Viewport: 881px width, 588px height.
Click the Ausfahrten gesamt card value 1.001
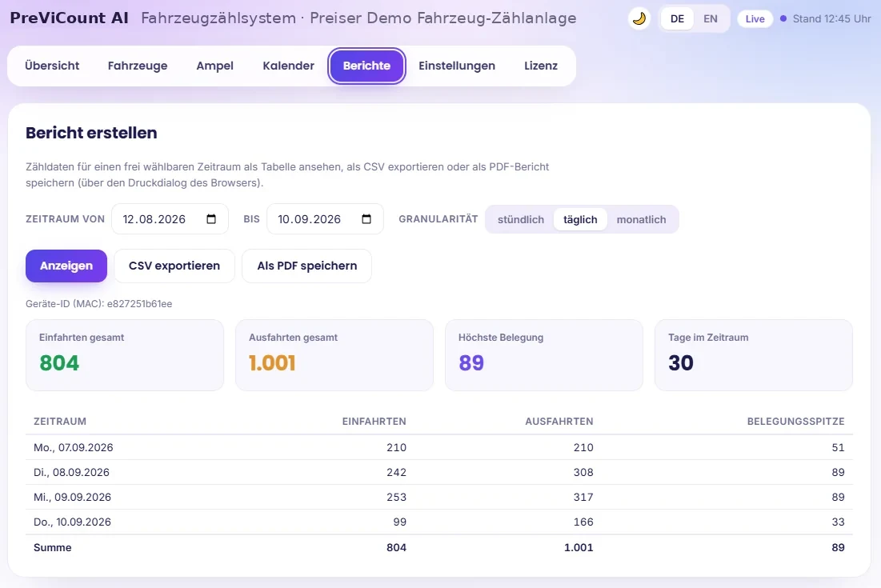[272, 362]
